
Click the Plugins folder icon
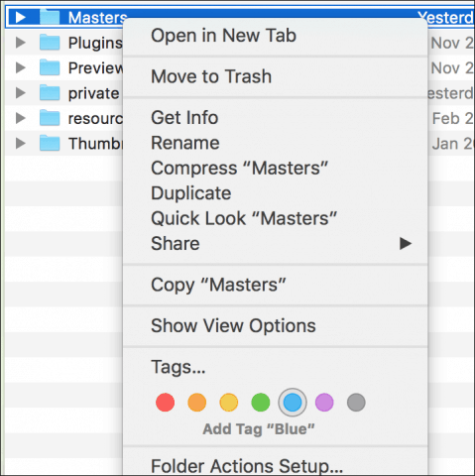point(50,43)
